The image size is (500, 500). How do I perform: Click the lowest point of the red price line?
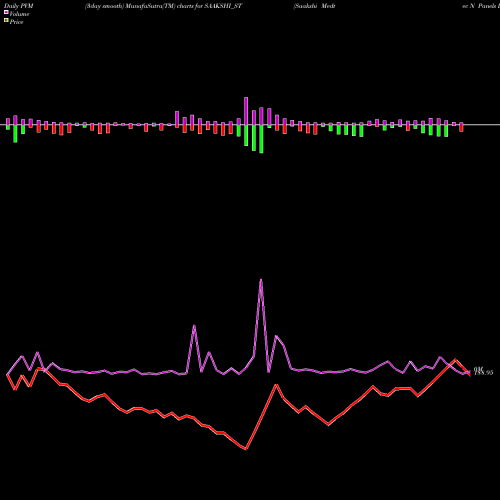pos(246,449)
